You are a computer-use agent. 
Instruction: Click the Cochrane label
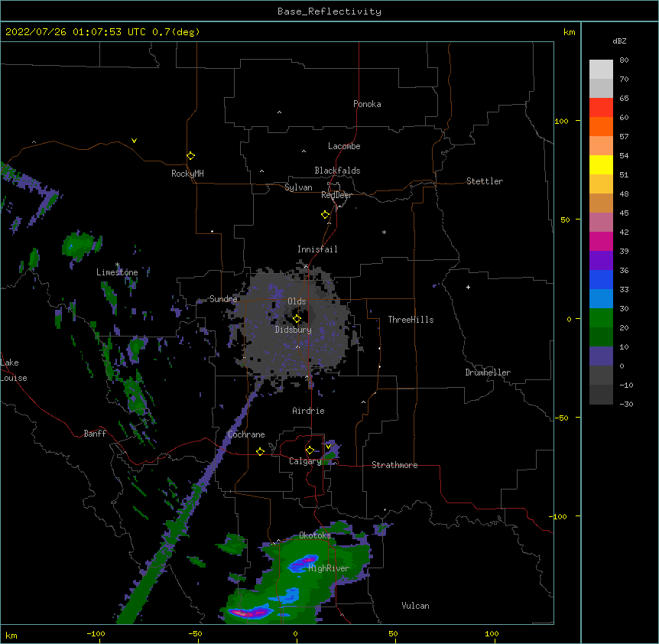[246, 434]
